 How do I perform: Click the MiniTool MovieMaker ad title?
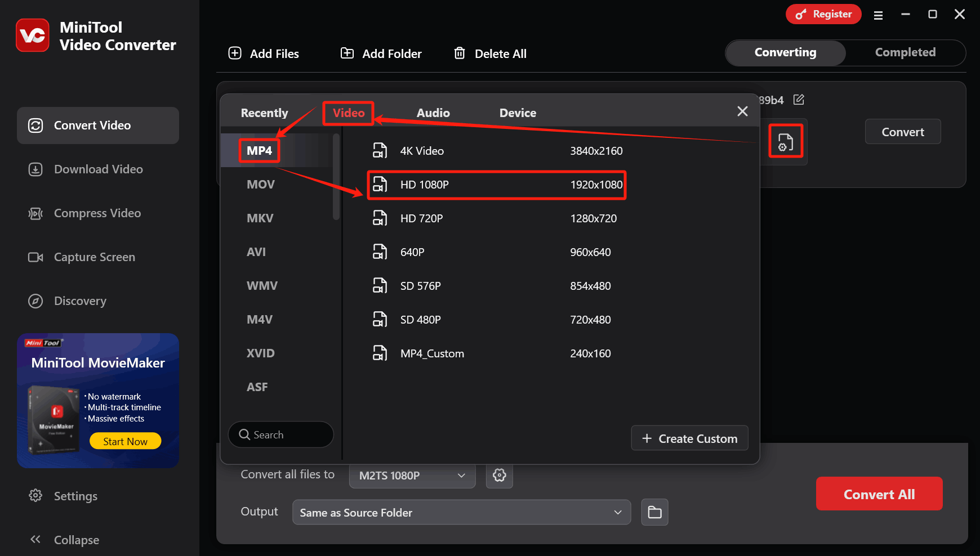(98, 363)
